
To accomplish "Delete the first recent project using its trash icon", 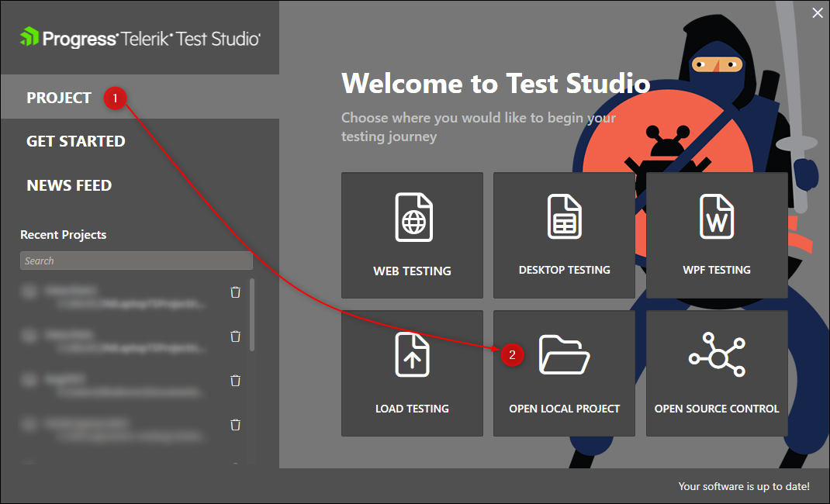I will (236, 292).
